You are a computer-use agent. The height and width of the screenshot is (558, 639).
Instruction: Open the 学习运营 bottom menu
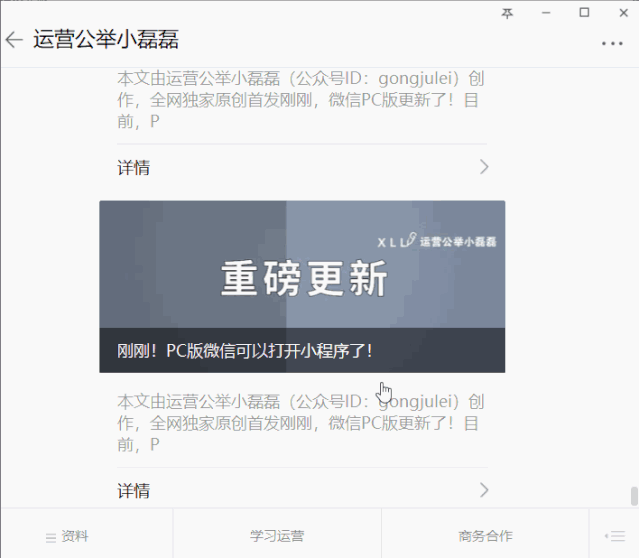click(277, 536)
